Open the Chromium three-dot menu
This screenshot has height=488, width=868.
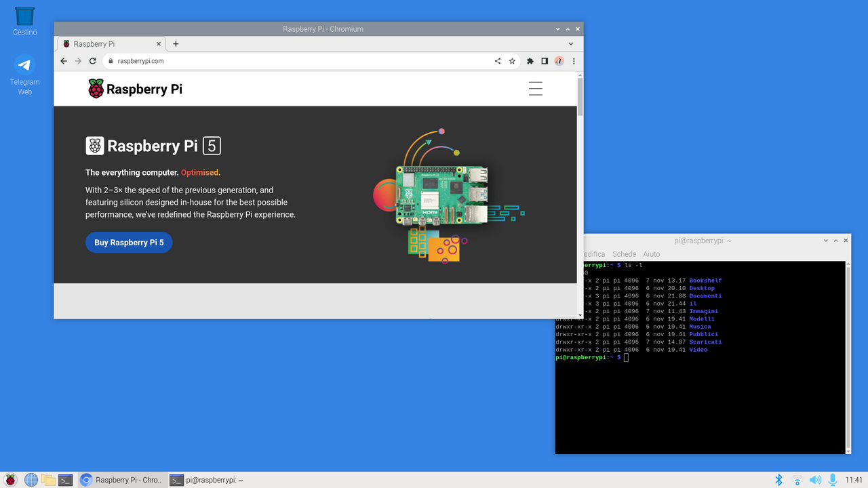574,61
